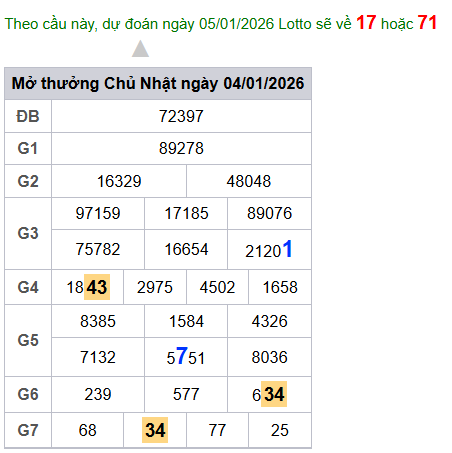Screen dimensions: 452x453
Task: Select G1 number 89278
Action: 181,148
